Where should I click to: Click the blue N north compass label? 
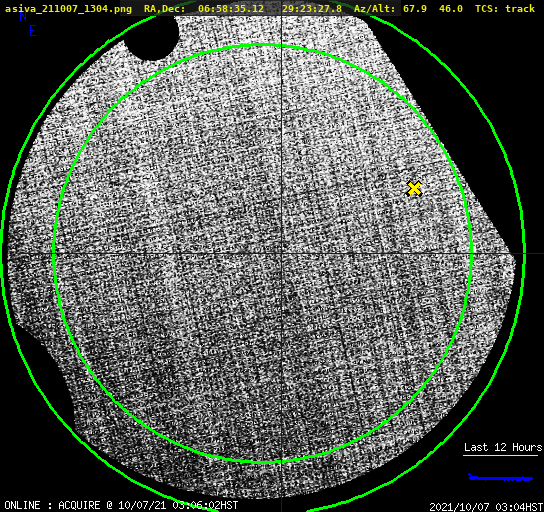tap(23, 16)
